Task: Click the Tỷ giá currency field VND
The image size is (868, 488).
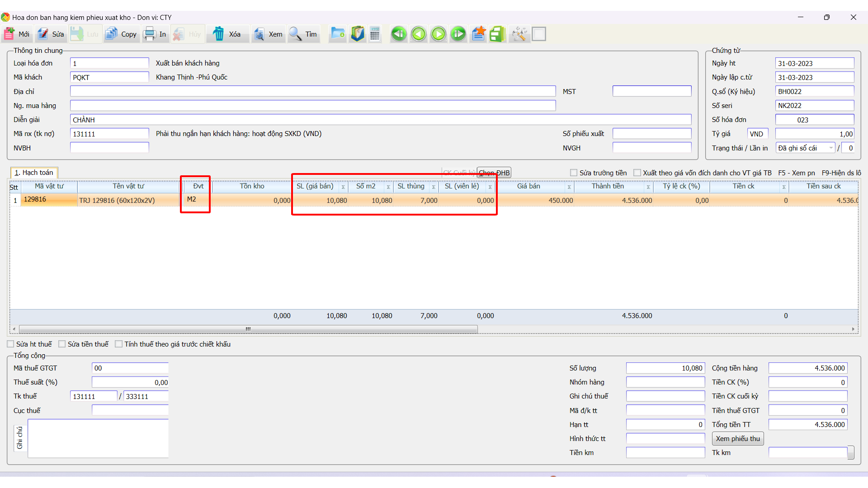Action: point(758,134)
